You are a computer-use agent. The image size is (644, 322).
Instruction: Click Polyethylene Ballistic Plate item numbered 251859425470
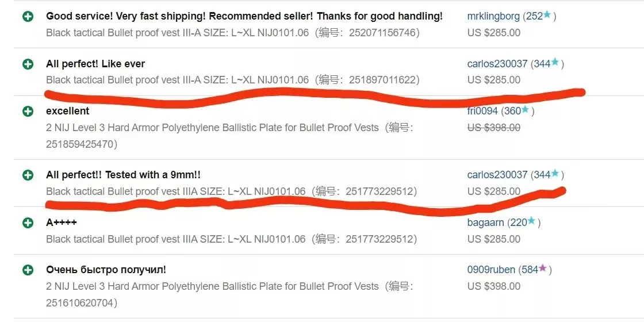point(229,136)
